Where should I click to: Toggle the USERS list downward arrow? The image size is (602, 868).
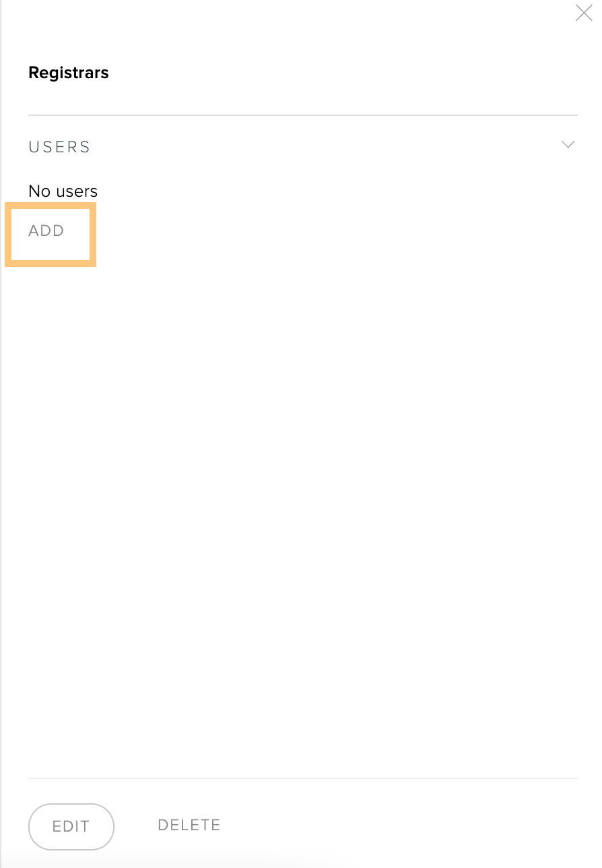568,144
